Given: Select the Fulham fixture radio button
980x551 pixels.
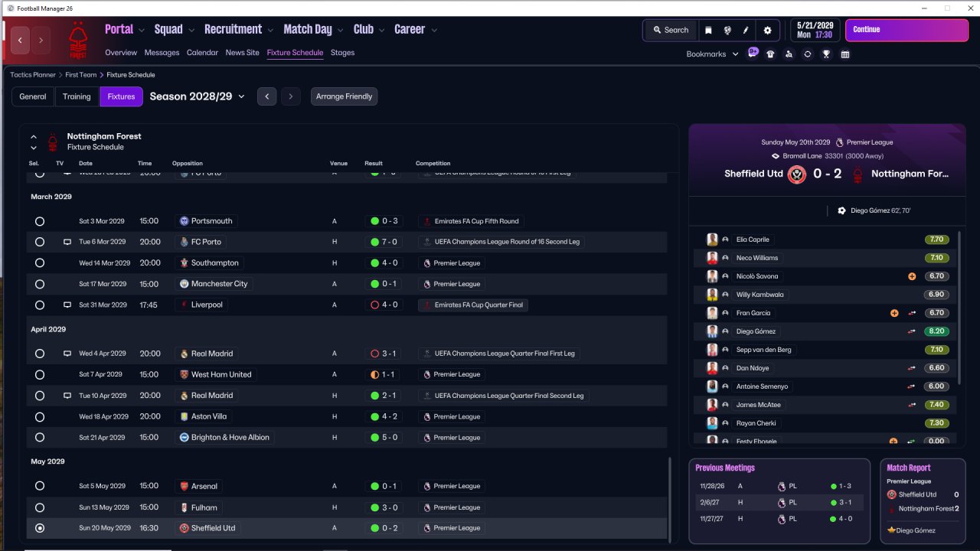Looking at the screenshot, I should click(40, 507).
